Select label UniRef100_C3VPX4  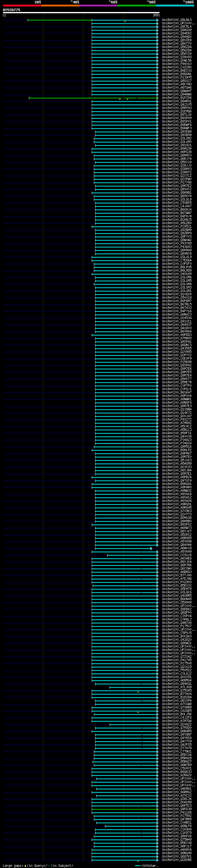[177, 616]
